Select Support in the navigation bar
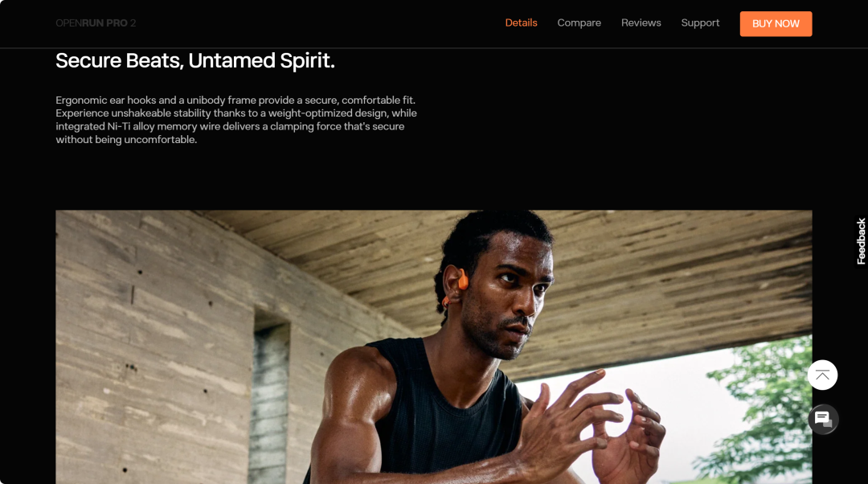The width and height of the screenshot is (868, 484). pos(700,23)
